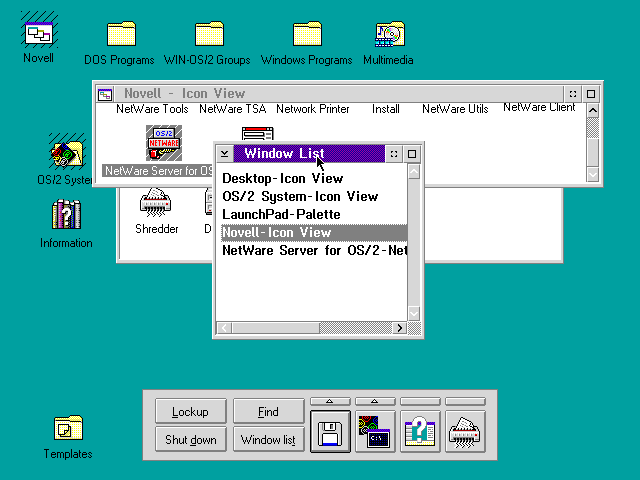Maximize the Window List window
Viewport: 640px width, 480px height.
(x=412, y=154)
